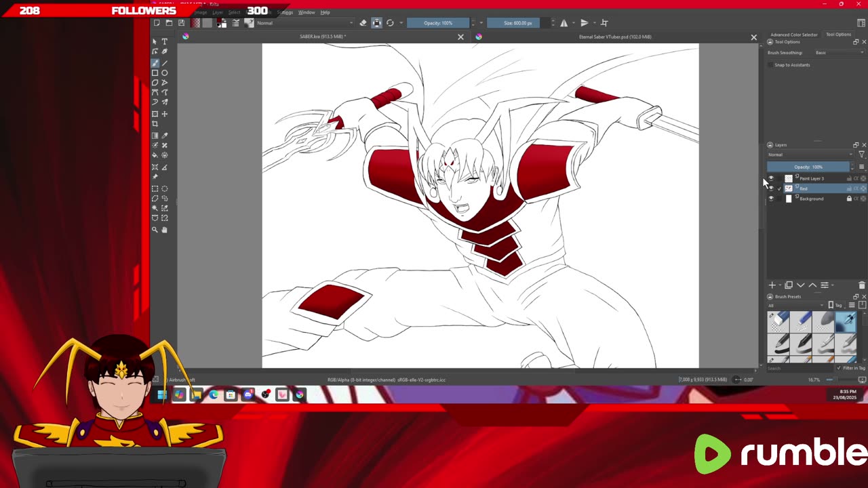This screenshot has height=488, width=868.
Task: Open brush presets All tag dropdown
Action: pos(796,306)
